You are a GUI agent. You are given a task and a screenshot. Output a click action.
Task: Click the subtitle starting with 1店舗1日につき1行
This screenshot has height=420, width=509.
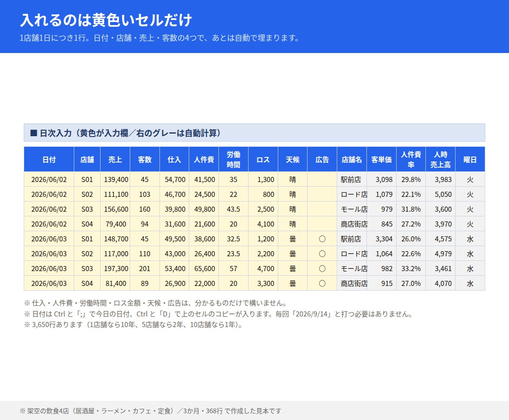160,38
